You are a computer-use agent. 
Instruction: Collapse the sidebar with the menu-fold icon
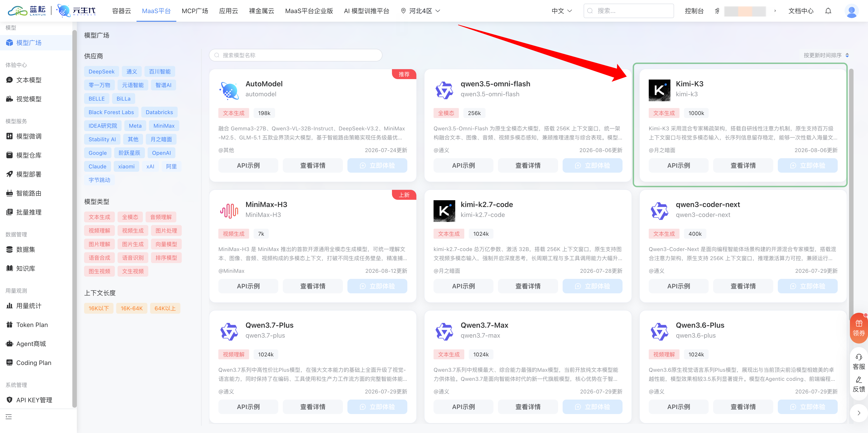point(9,417)
